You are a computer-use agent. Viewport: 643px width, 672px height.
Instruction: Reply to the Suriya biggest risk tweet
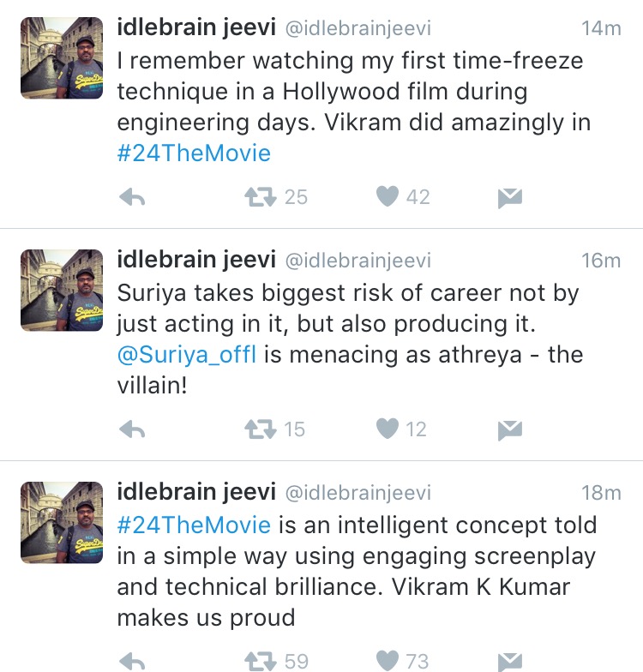132,429
